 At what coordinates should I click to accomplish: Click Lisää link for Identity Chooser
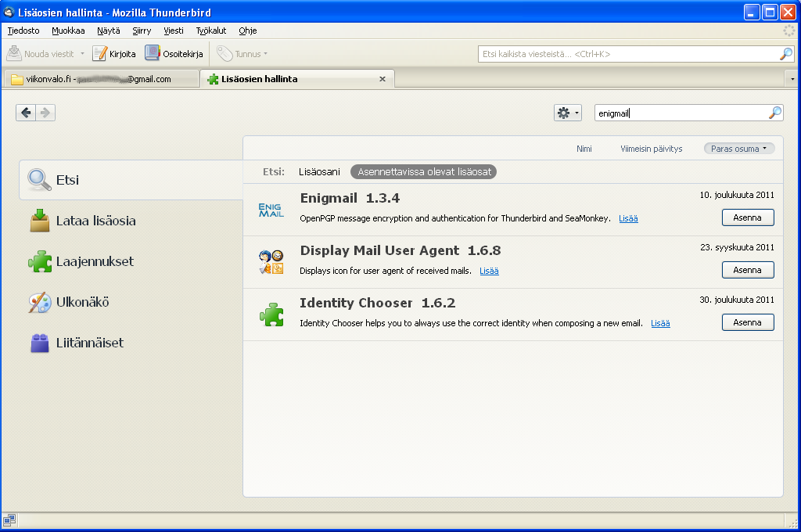pos(660,323)
